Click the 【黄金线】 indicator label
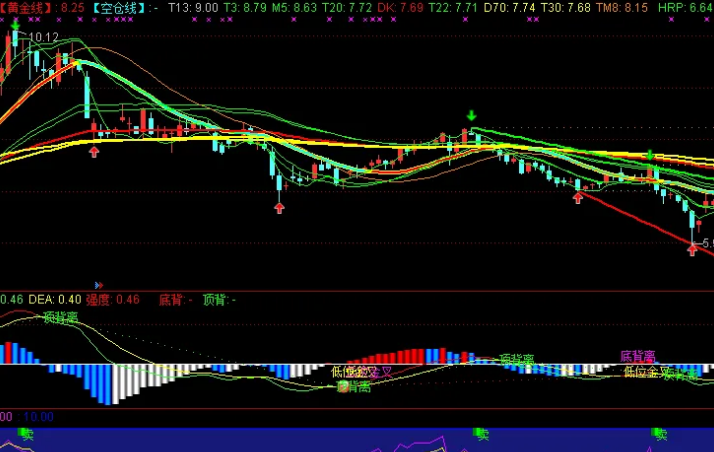The height and width of the screenshot is (452, 714). click(x=26, y=8)
